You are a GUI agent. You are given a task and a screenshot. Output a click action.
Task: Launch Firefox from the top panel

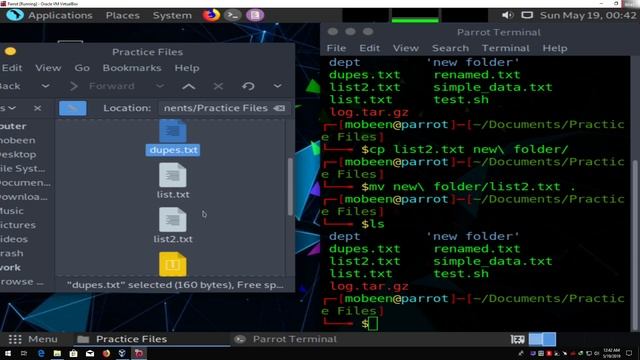211,15
